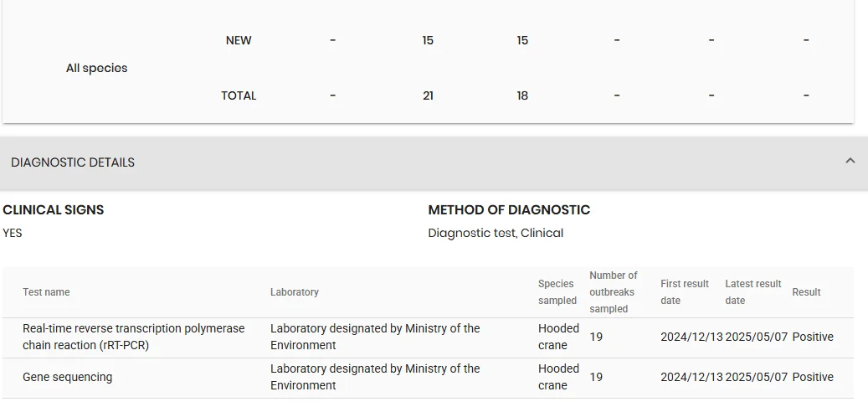Click the Number of outbreaks sampled header

[x=614, y=291]
